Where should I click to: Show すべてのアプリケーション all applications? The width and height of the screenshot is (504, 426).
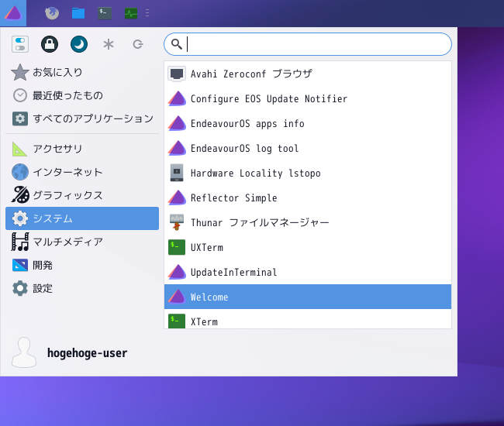pos(82,119)
